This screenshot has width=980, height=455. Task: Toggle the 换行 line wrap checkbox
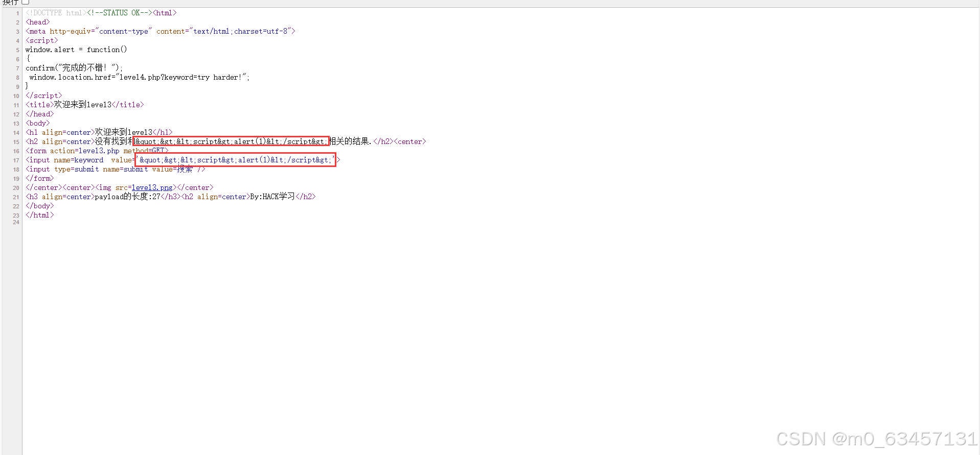coord(25,2)
